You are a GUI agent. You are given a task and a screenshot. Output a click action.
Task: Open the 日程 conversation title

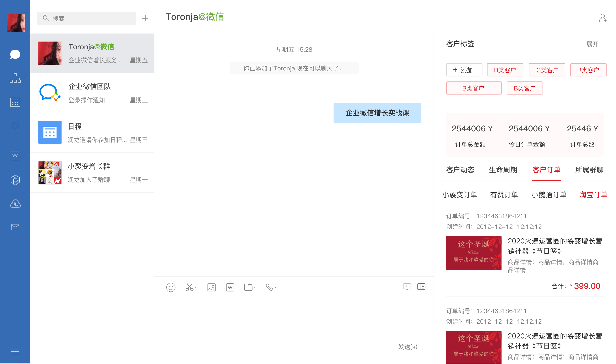(x=75, y=127)
